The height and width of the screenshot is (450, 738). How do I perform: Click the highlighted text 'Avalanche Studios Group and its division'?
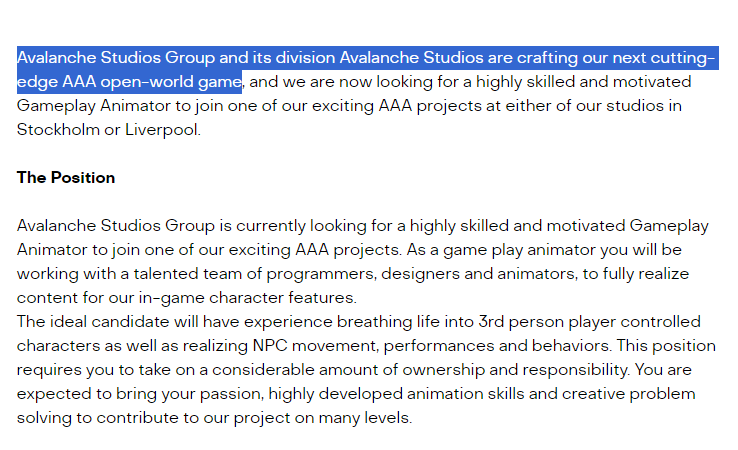(x=176, y=58)
